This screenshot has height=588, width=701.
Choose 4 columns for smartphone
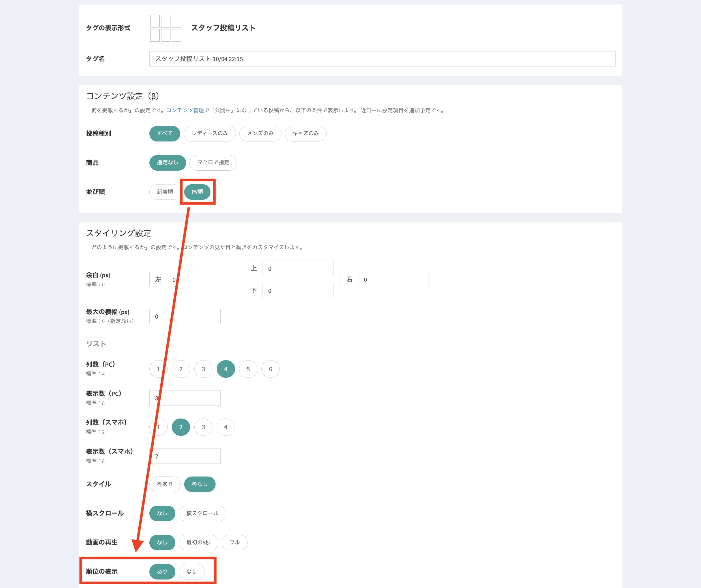click(x=226, y=427)
